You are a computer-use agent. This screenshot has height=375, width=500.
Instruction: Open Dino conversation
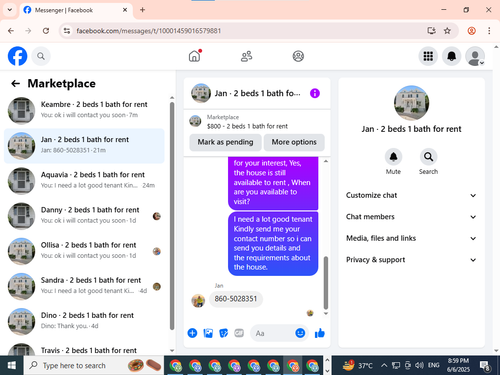(84, 322)
